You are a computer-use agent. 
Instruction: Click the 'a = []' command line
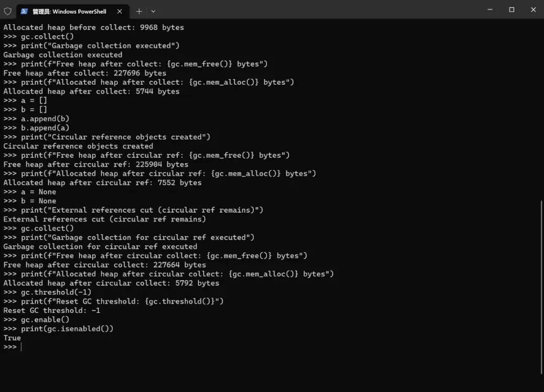pyautogui.click(x=34, y=101)
